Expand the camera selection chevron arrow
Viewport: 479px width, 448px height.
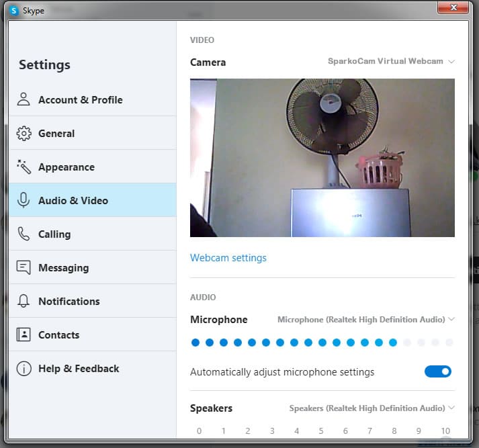click(x=451, y=62)
